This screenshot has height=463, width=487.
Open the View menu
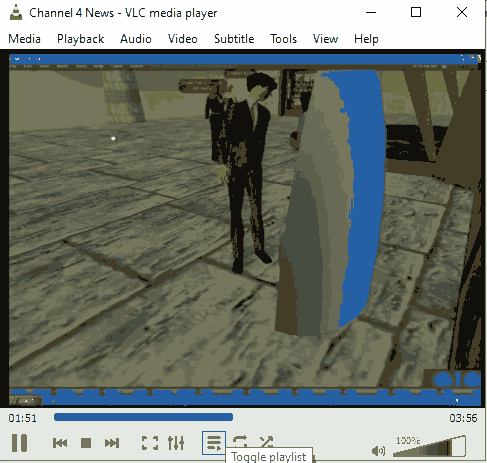[x=325, y=39]
